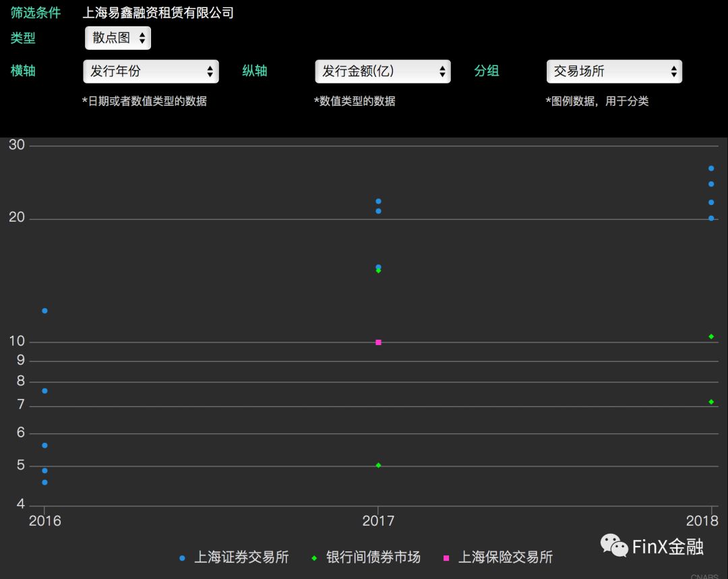Viewport: 728px width, 579px height.
Task: Click the 上海易鑫融资租赁有限公司 filter text
Action: coord(158,13)
